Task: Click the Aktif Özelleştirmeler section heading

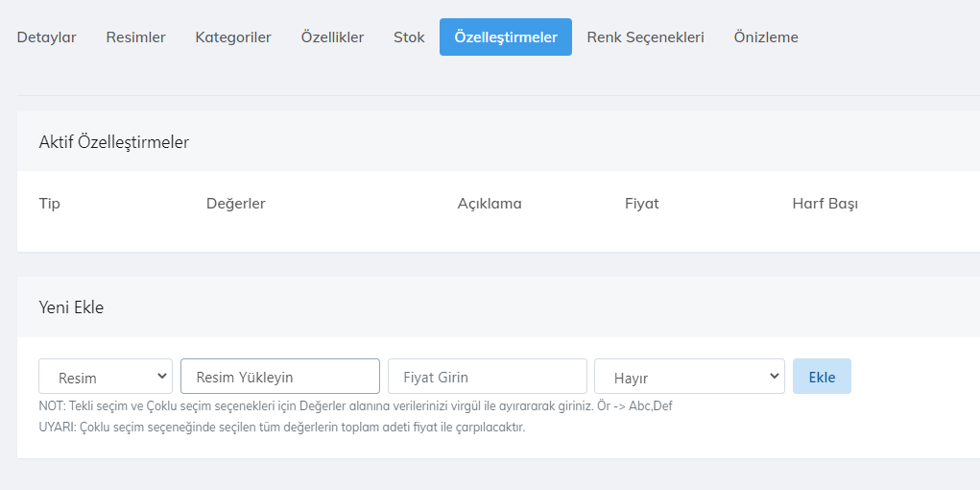Action: (x=114, y=142)
